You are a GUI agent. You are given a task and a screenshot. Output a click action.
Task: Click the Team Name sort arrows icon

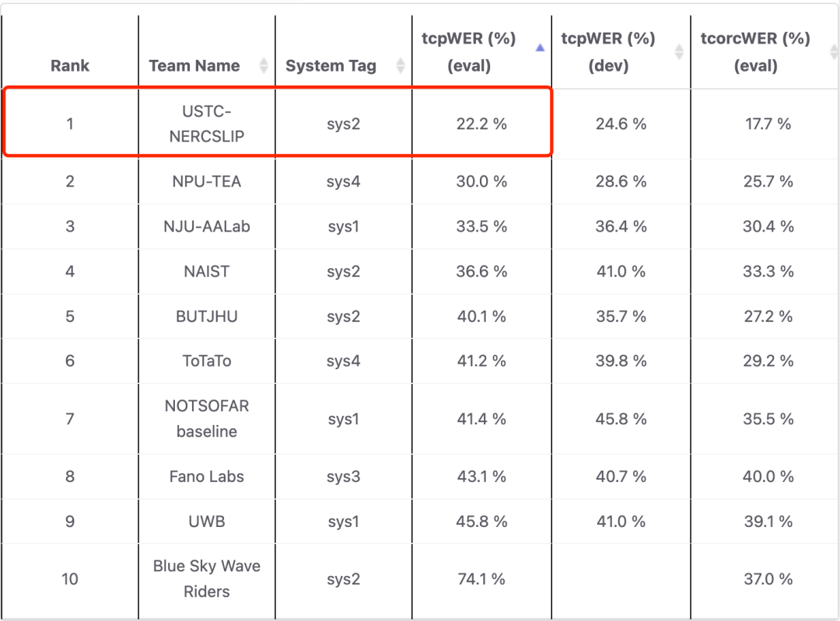pyautogui.click(x=264, y=66)
